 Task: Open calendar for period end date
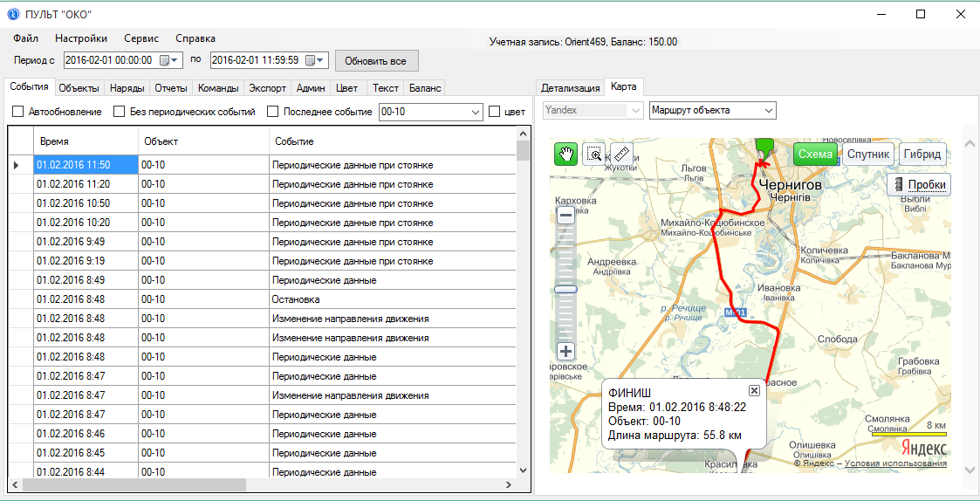[316, 61]
